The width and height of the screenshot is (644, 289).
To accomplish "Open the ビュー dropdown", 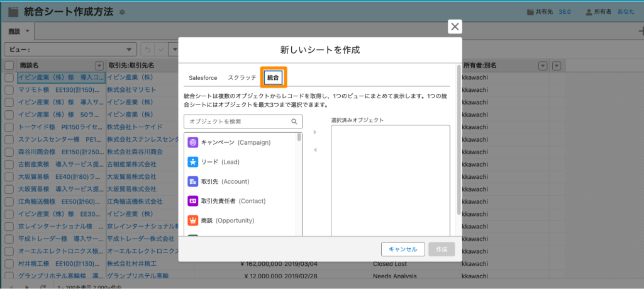I will point(70,49).
